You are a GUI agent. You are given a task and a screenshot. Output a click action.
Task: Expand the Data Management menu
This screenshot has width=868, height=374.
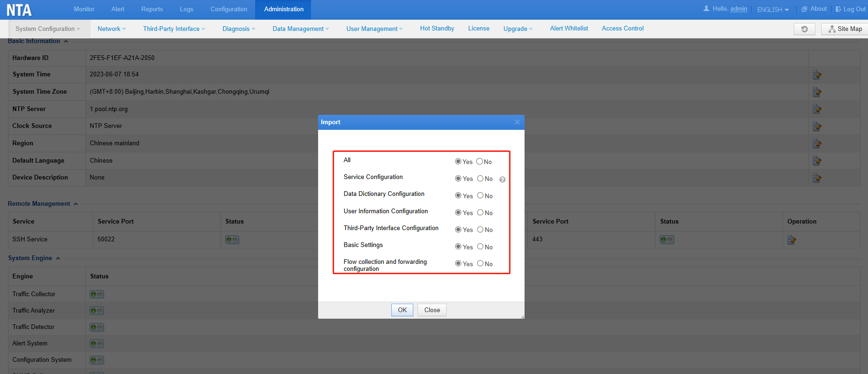click(x=301, y=29)
